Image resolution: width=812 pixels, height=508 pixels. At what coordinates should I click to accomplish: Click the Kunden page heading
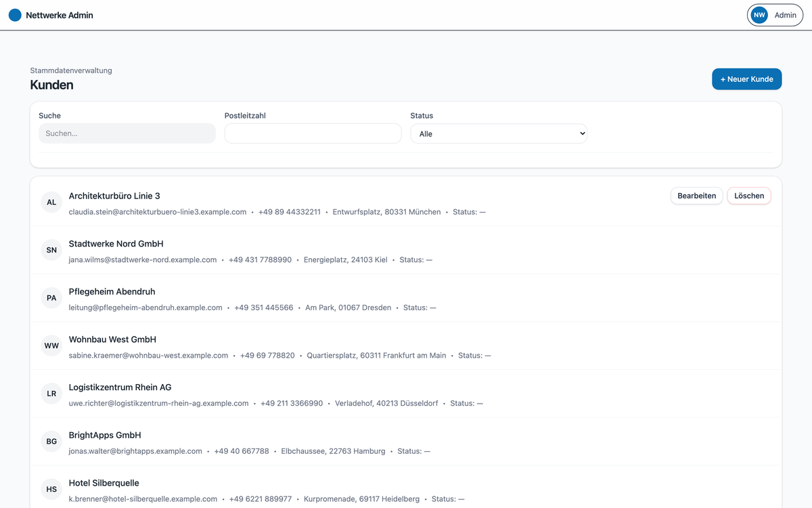pyautogui.click(x=51, y=85)
